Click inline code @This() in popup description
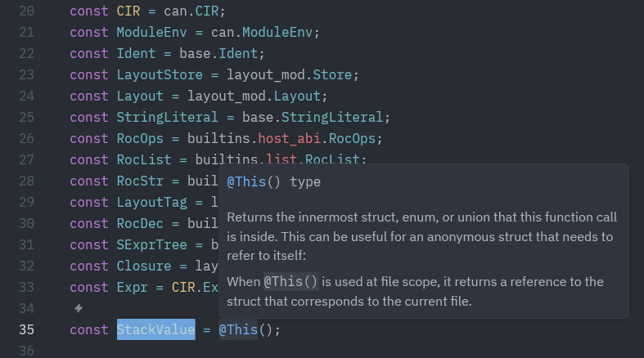The image size is (644, 358). point(290,281)
